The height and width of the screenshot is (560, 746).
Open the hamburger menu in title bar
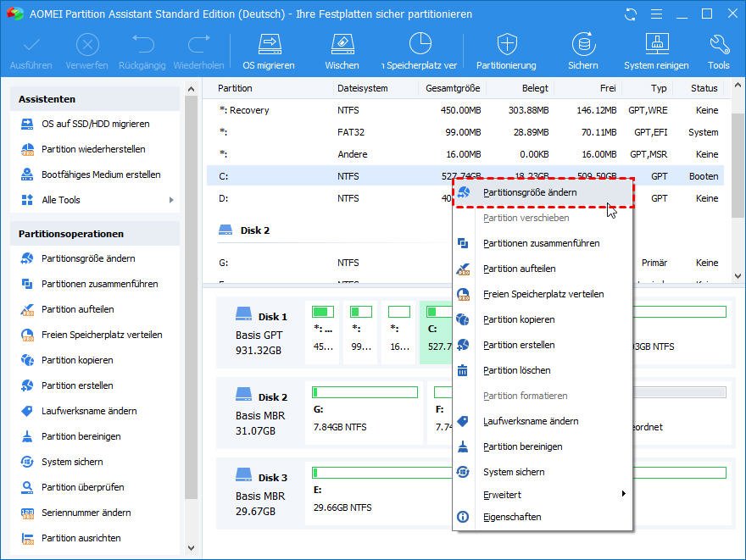pyautogui.click(x=656, y=14)
